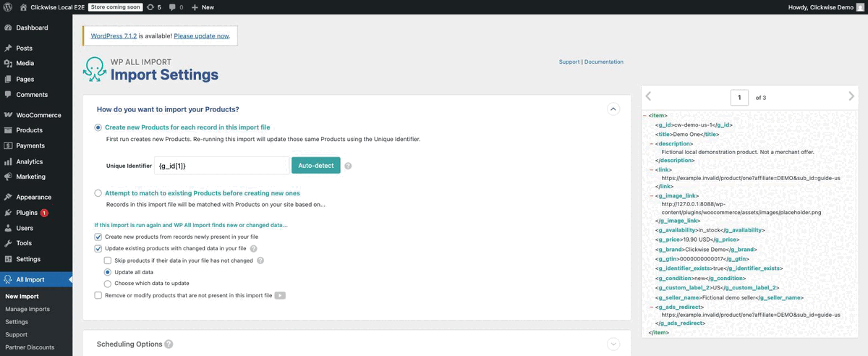The height and width of the screenshot is (356, 868).
Task: Collapse the g_image_link XML node
Action: [x=651, y=195]
